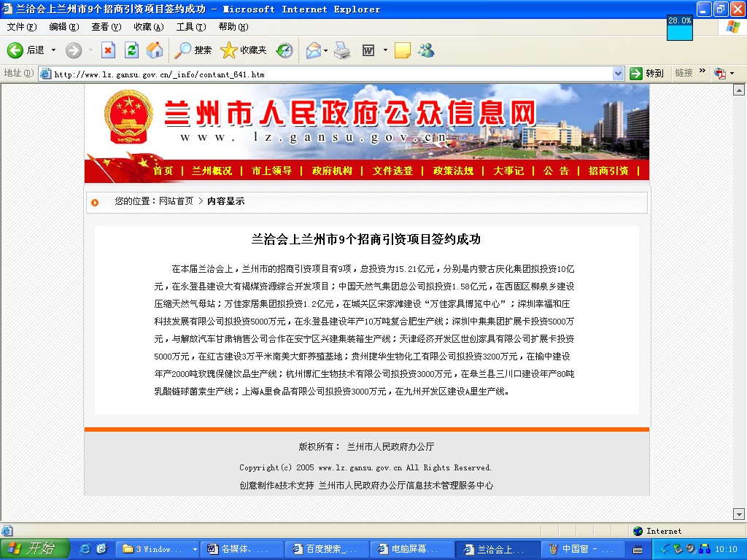Refresh the page using toolbar icon
This screenshot has width=747, height=560.
point(131,50)
